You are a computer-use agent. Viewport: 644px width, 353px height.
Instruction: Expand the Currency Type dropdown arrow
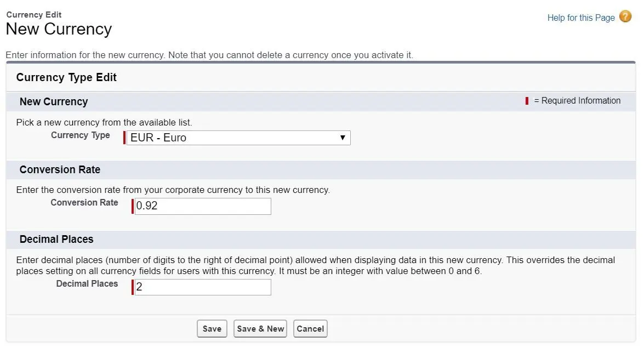[x=343, y=138]
